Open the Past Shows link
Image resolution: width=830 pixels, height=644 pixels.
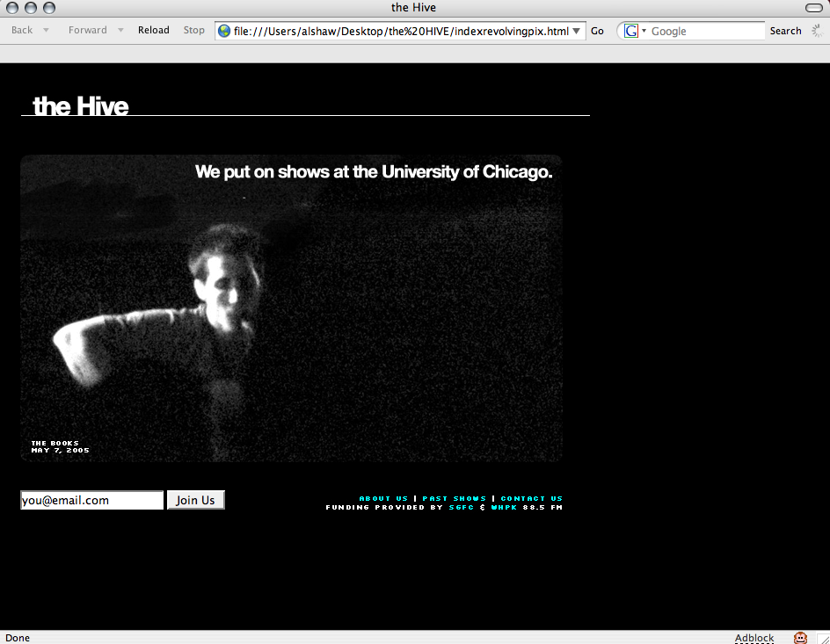point(455,498)
